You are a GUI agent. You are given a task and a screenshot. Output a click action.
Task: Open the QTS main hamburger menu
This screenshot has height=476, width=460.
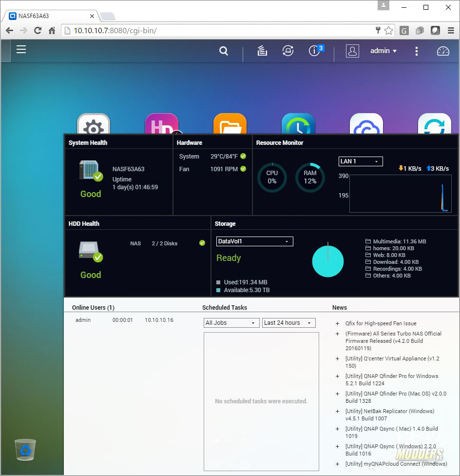pyautogui.click(x=21, y=49)
